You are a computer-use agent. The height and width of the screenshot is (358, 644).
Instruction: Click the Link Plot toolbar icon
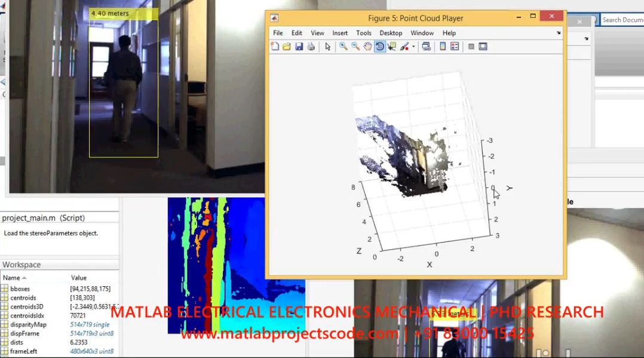(426, 47)
